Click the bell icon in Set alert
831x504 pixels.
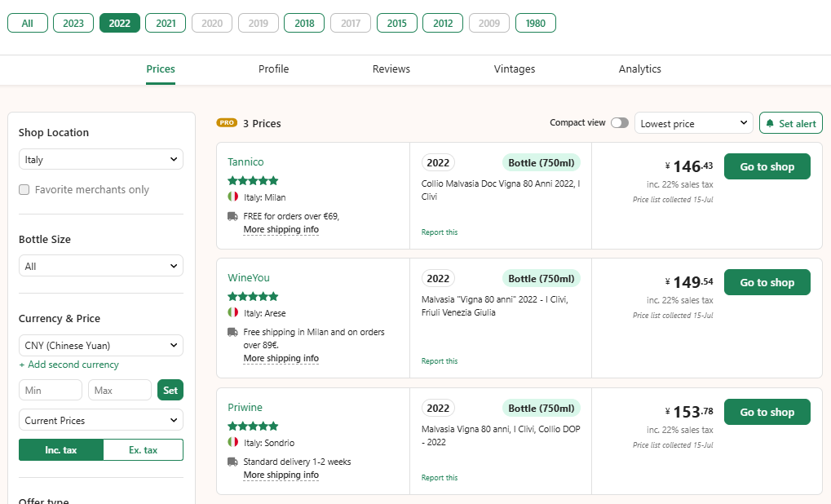pyautogui.click(x=770, y=123)
